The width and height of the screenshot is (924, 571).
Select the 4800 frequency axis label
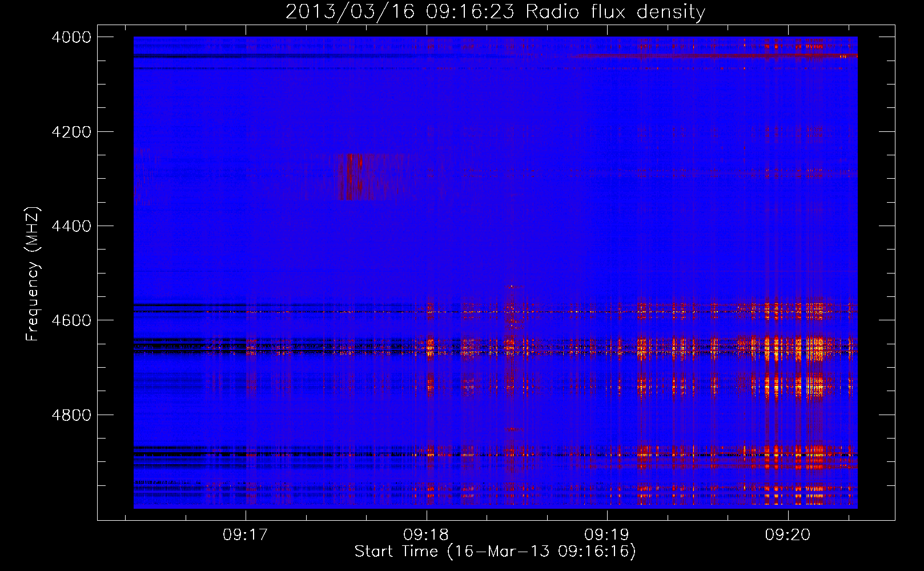pos(71,415)
